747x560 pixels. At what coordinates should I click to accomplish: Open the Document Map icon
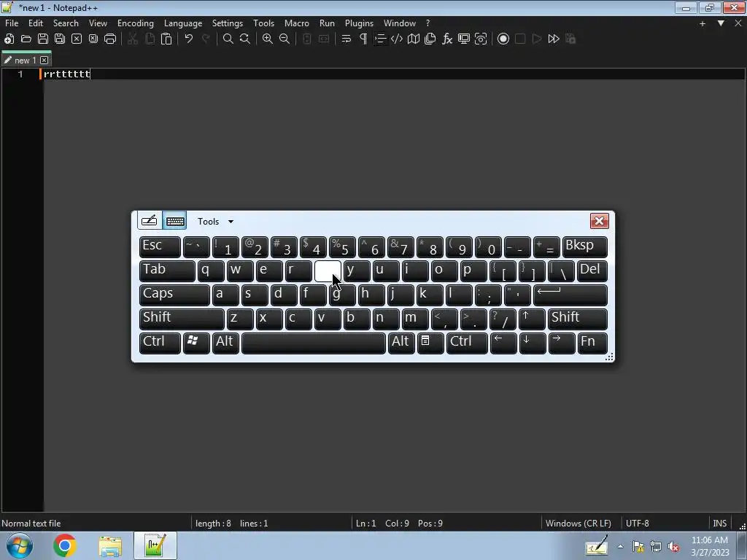pyautogui.click(x=414, y=39)
